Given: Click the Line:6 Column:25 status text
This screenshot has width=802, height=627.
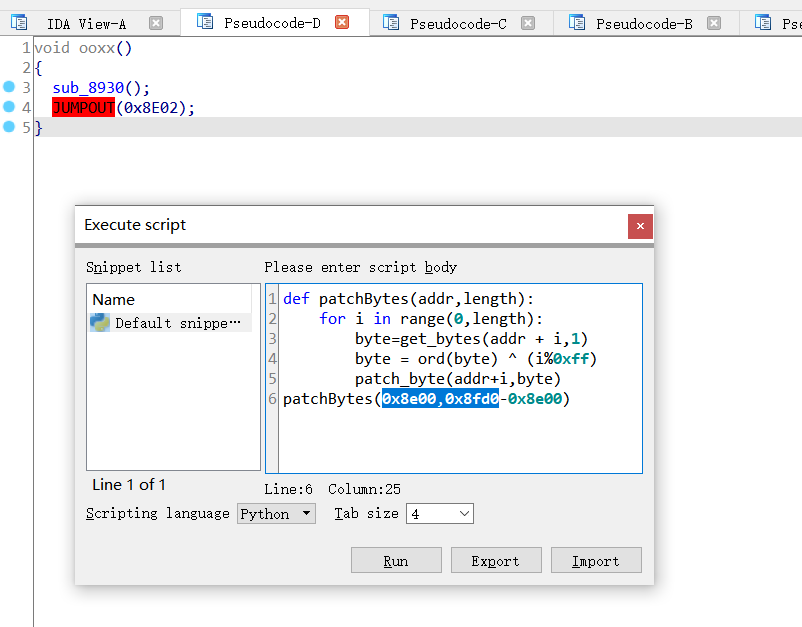Looking at the screenshot, I should pos(332,489).
